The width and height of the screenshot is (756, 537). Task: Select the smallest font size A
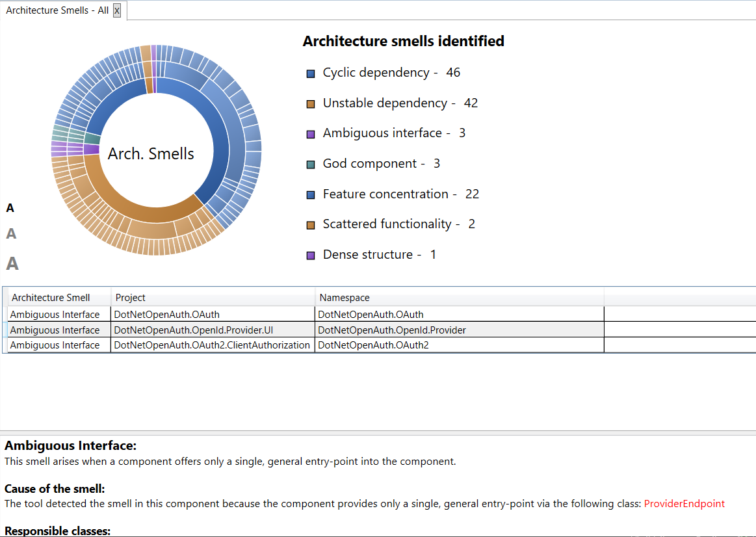pyautogui.click(x=10, y=209)
